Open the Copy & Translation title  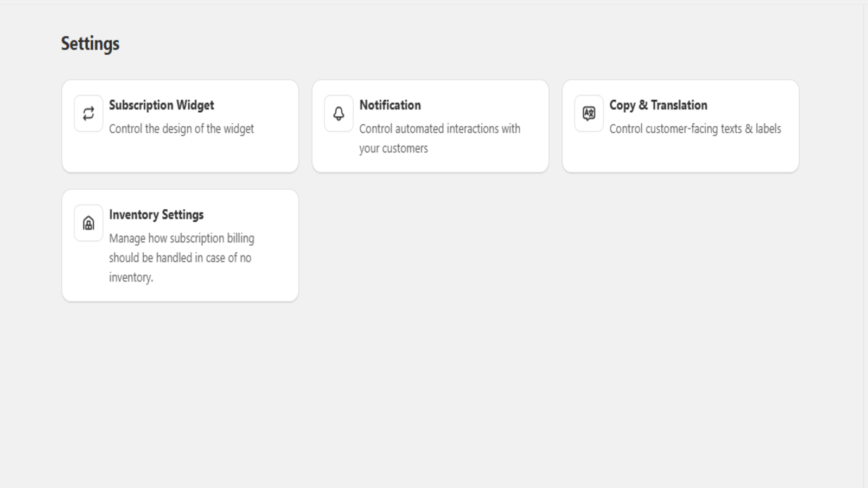point(658,105)
